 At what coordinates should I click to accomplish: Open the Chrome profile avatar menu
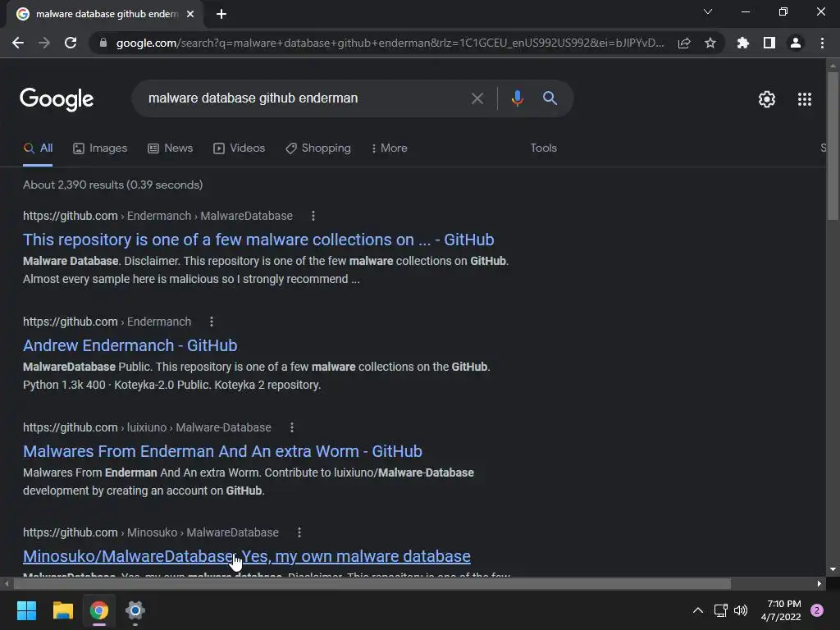click(796, 43)
